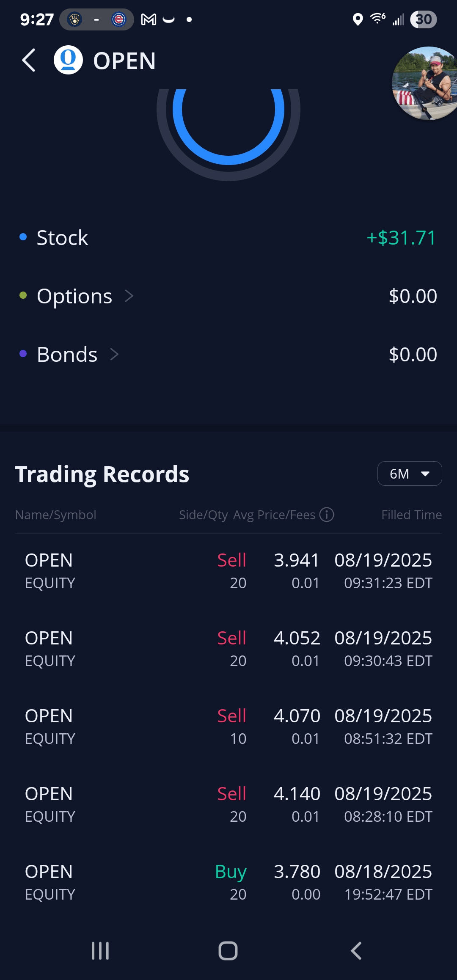Tap the sports score notification pill
The image size is (457, 980).
96,19
